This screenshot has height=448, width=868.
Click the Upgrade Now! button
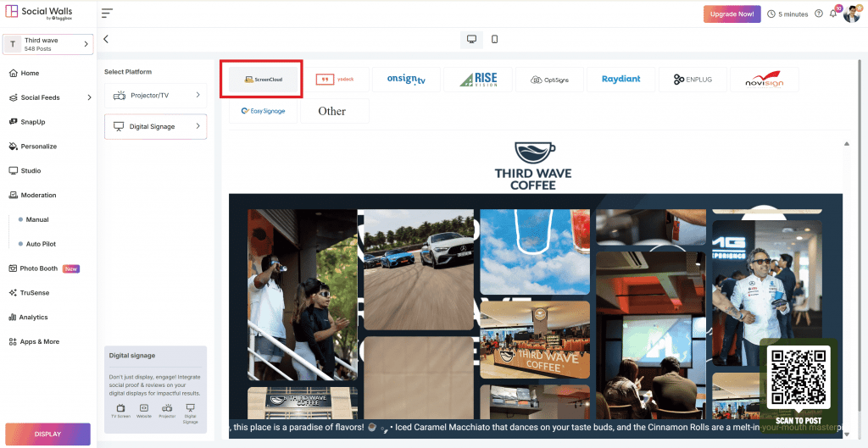732,14
